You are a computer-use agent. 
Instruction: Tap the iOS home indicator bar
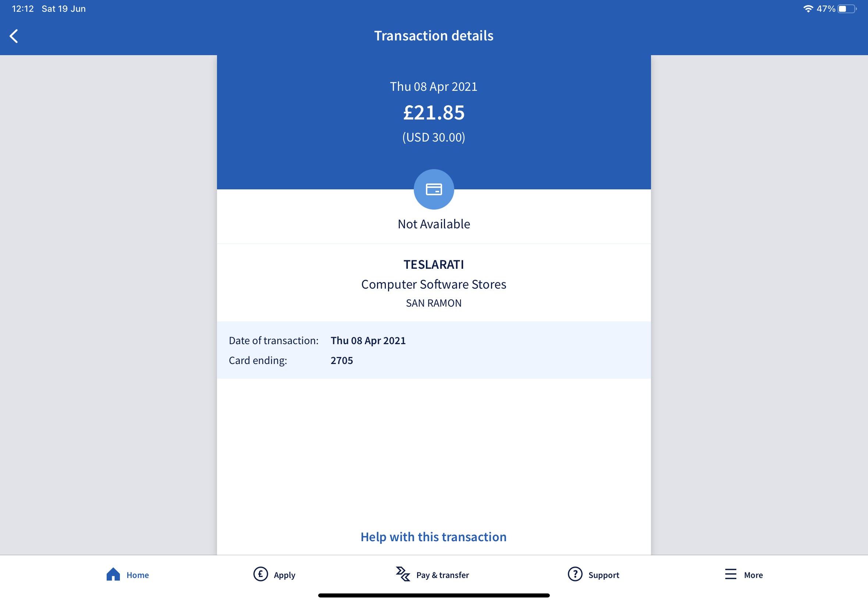point(434,595)
